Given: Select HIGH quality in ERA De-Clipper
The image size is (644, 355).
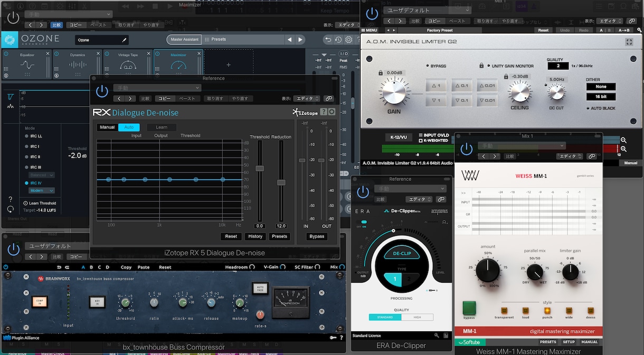Looking at the screenshot, I should (417, 317).
